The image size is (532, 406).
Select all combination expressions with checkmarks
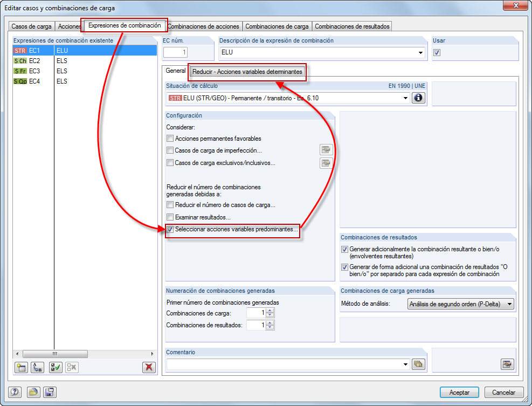pos(54,367)
